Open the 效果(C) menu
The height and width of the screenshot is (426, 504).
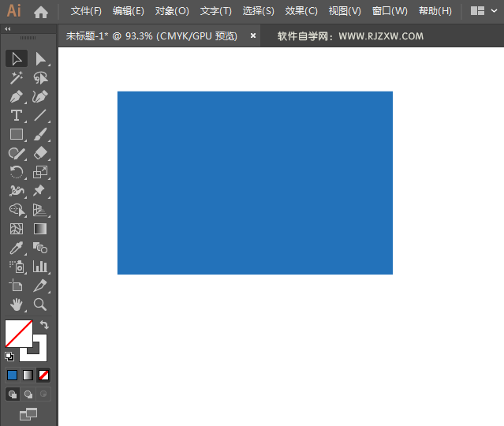pyautogui.click(x=301, y=11)
